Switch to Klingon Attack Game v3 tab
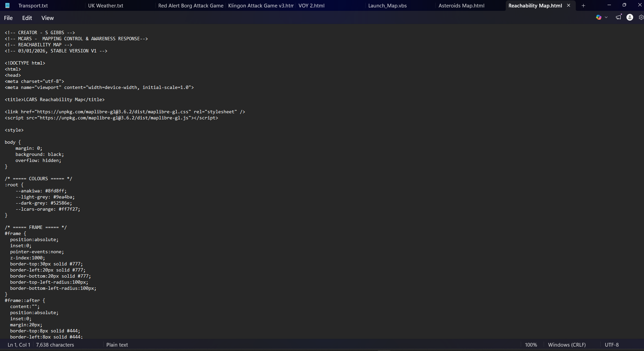The image size is (644, 351). click(261, 6)
